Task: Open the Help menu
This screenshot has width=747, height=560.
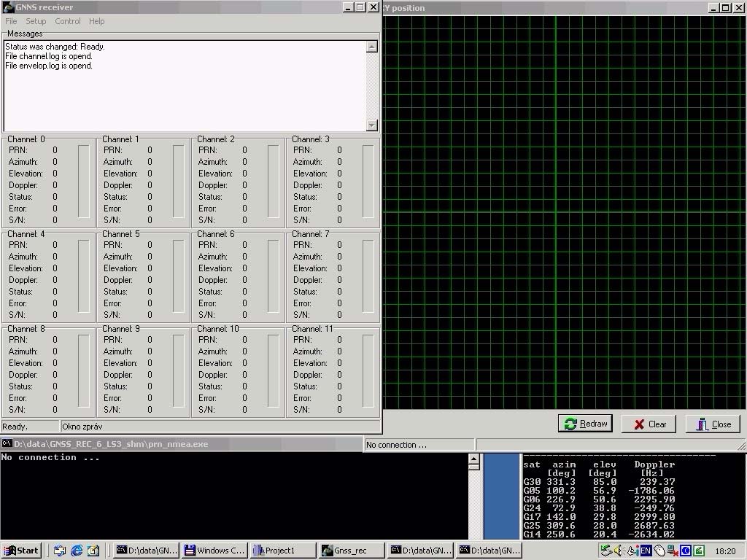Action: pos(97,21)
